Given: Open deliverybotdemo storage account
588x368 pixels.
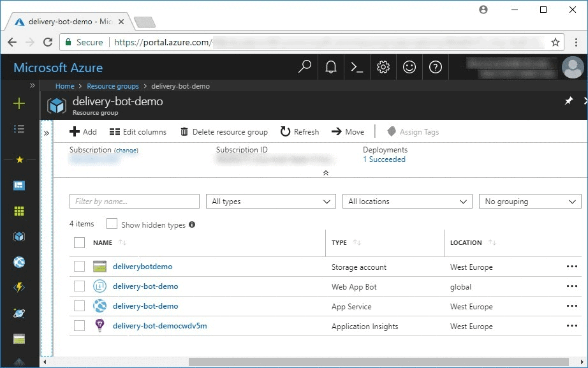Looking at the screenshot, I should [142, 267].
